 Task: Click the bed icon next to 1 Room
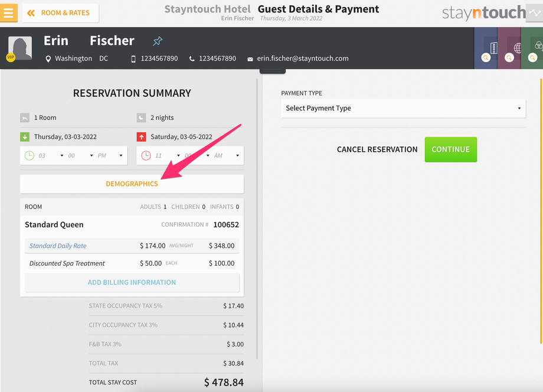(x=25, y=118)
